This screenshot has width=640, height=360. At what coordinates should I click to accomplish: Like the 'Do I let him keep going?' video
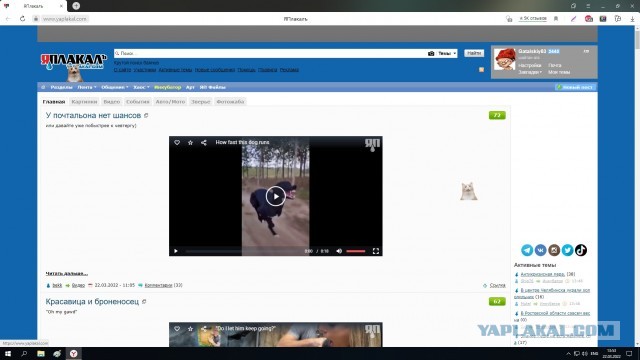[x=177, y=329]
